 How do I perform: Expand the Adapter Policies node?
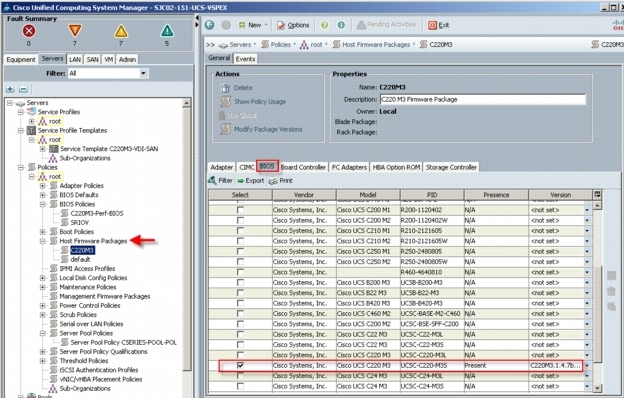point(43,186)
